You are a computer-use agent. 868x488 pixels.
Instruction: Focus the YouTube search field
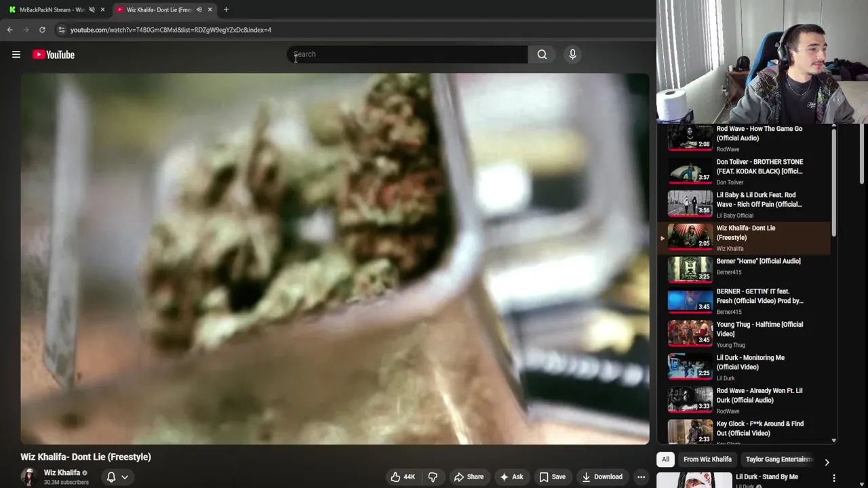click(407, 54)
